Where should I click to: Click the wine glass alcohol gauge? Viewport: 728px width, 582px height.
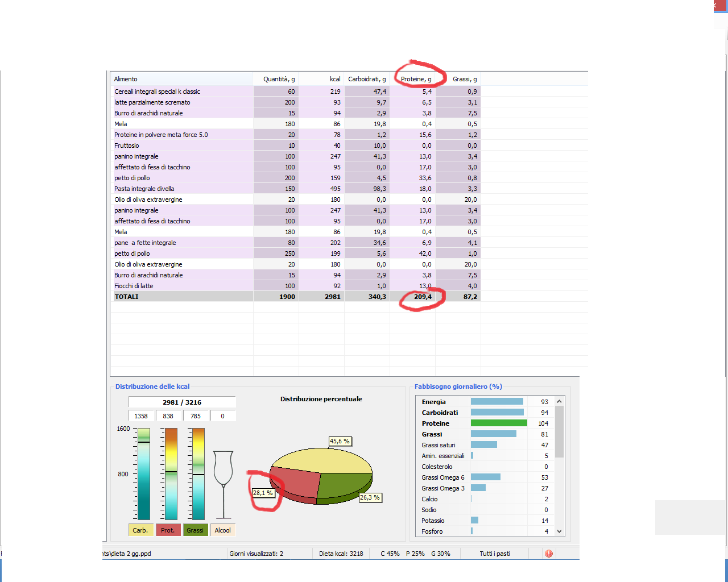pyautogui.click(x=223, y=483)
